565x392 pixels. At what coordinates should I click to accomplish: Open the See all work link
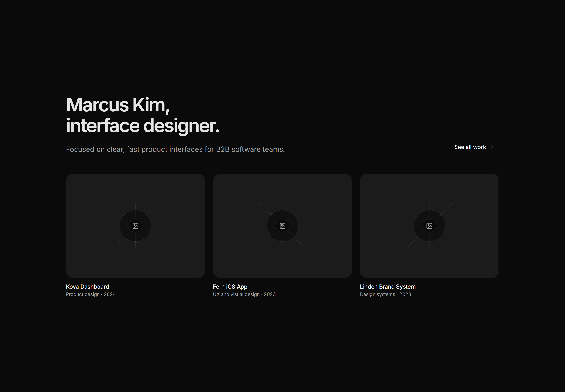click(474, 147)
